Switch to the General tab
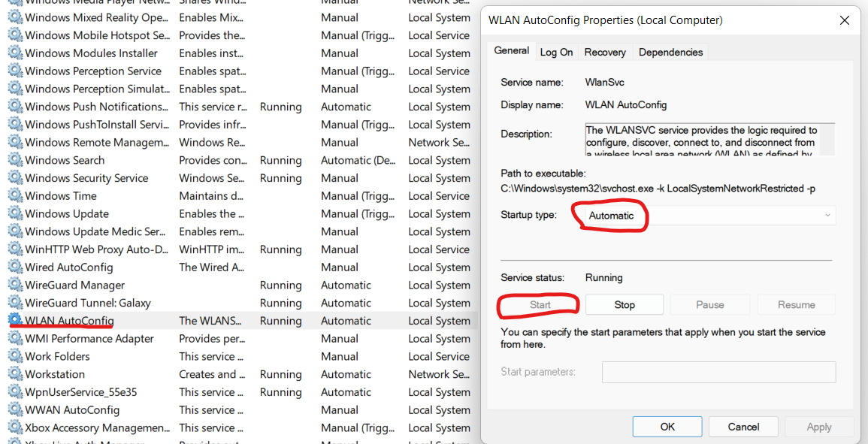The width and height of the screenshot is (868, 444). coord(511,50)
